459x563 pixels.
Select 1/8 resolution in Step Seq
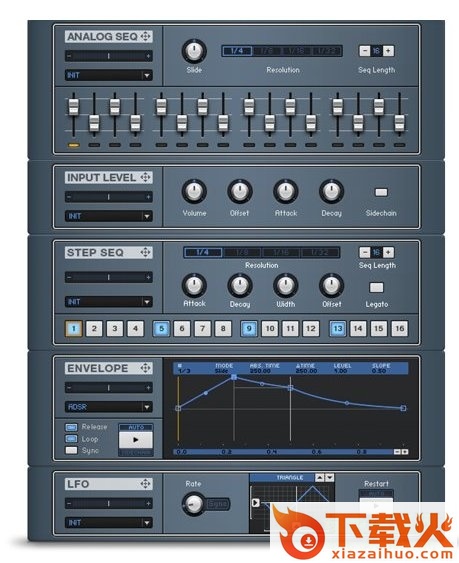click(242, 252)
